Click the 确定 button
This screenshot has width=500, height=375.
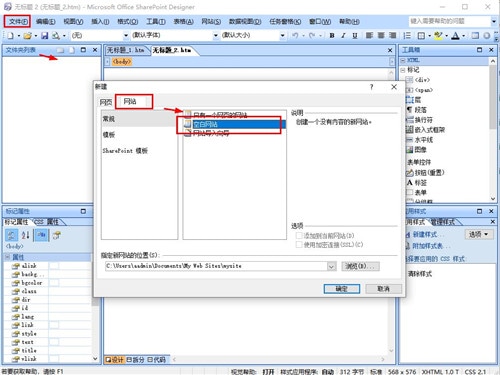(342, 289)
